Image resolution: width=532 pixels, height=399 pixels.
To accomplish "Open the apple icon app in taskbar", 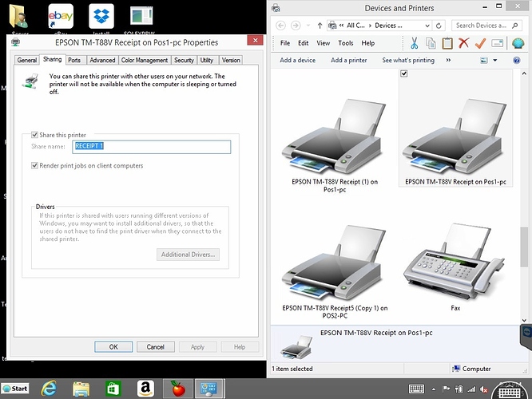I will point(178,389).
